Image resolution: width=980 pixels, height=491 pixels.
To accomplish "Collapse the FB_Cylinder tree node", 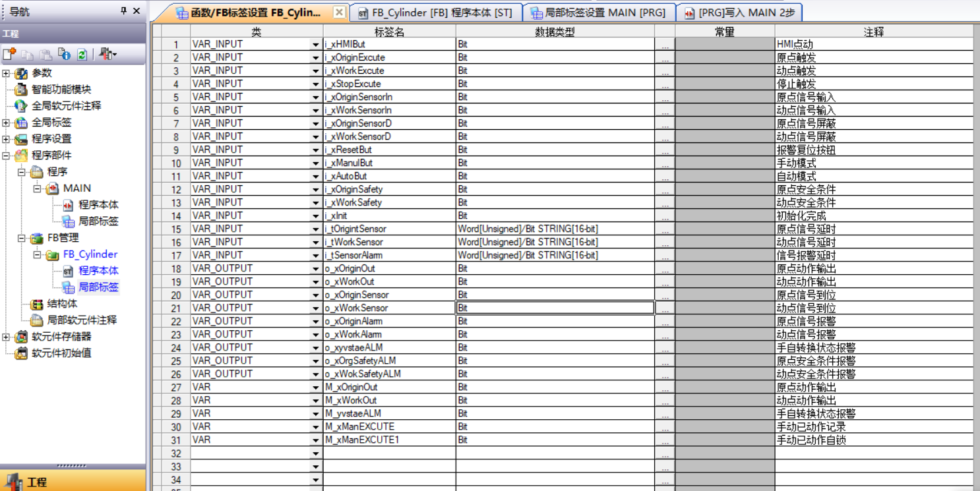I will pyautogui.click(x=38, y=254).
